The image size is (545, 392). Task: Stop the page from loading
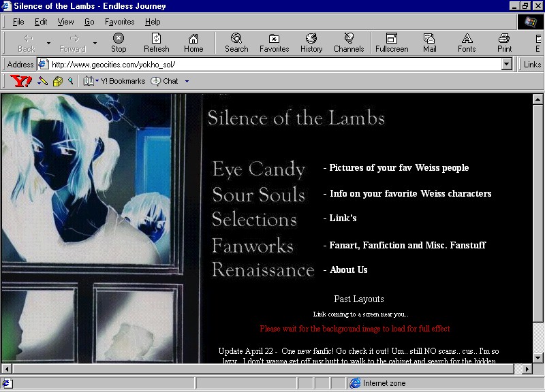pyautogui.click(x=119, y=43)
